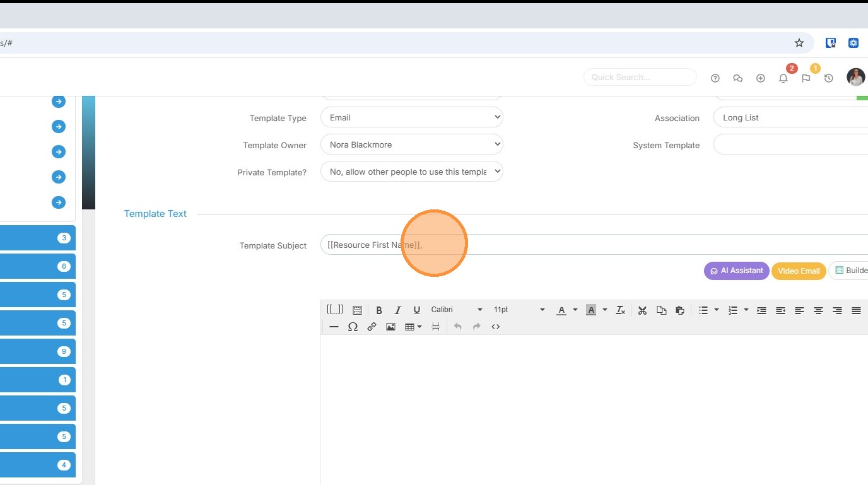Open the text color picker arrow
Screen dimensions: 868x485
(x=575, y=310)
